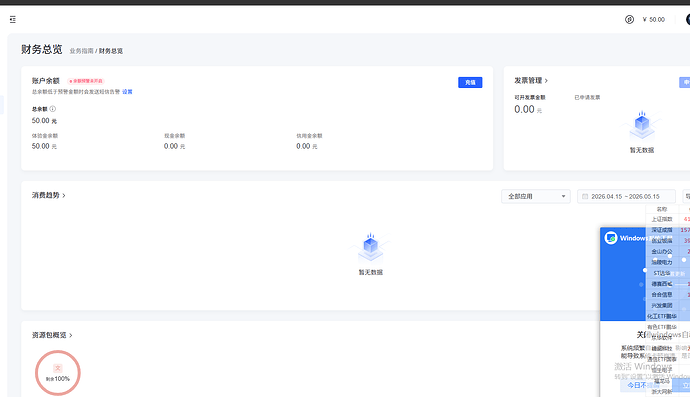690x397 pixels.
Task: Open the 设置 alert settings link
Action: [x=127, y=92]
